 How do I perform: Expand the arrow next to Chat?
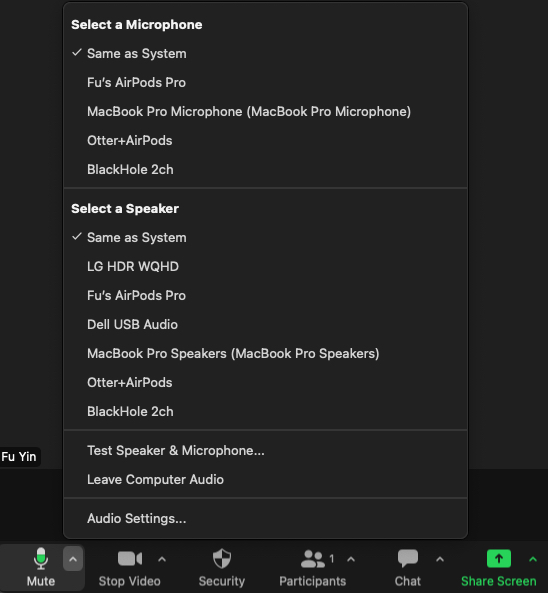coord(440,559)
